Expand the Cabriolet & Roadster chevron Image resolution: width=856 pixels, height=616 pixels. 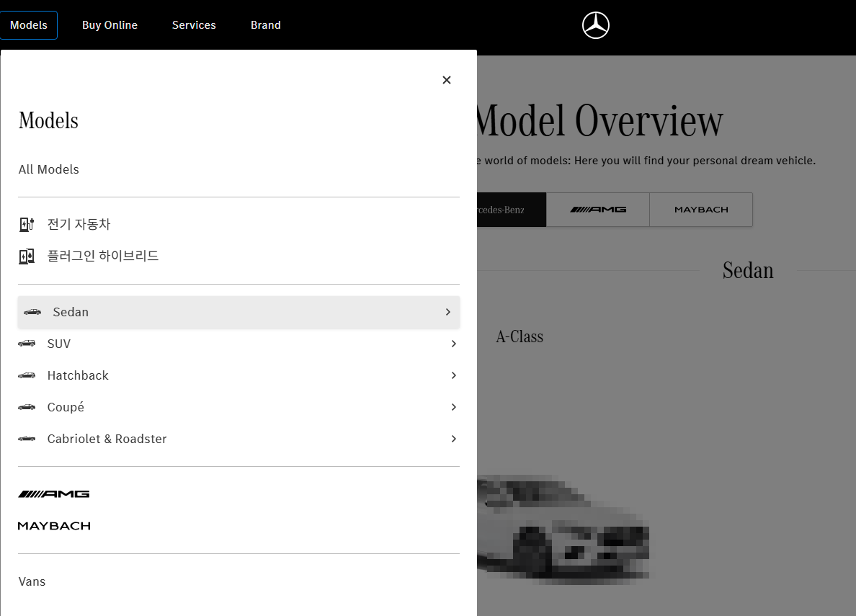pyautogui.click(x=454, y=439)
